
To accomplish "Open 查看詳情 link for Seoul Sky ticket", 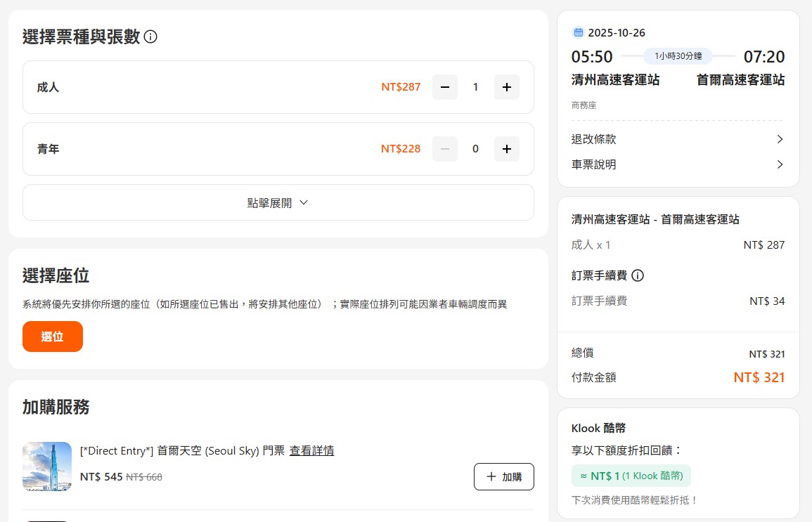I will click(311, 450).
